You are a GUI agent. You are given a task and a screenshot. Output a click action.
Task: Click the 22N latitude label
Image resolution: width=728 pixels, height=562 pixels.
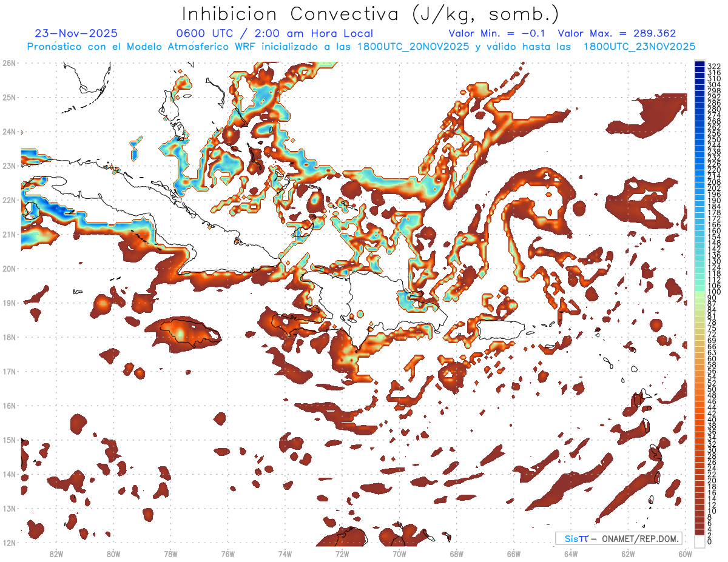click(x=9, y=199)
